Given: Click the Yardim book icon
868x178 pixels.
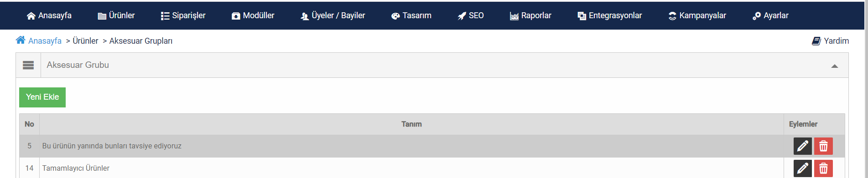Looking at the screenshot, I should (x=816, y=41).
